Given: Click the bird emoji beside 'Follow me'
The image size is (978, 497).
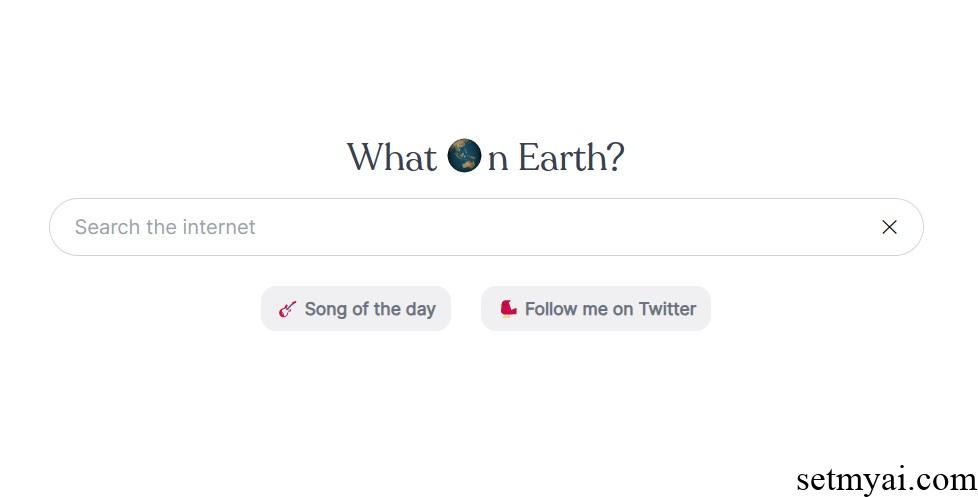Looking at the screenshot, I should click(x=508, y=308).
